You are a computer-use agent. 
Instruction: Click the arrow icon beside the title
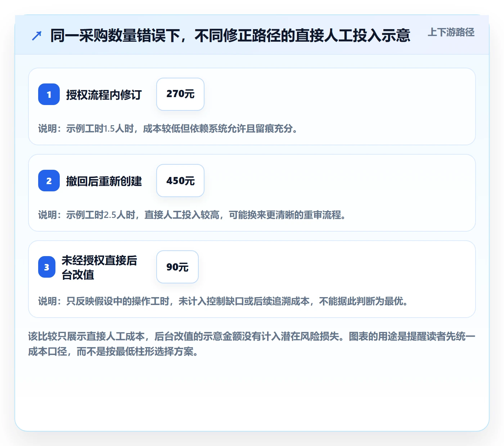point(37,36)
